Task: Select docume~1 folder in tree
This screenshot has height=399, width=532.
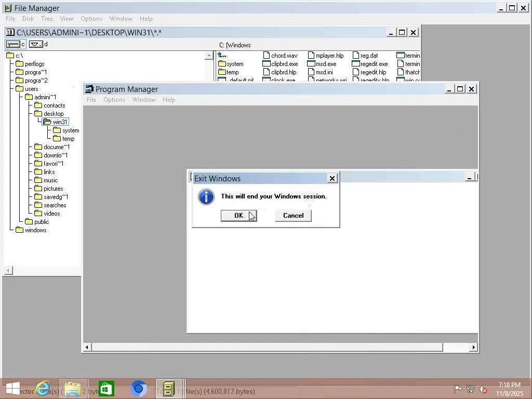Action: point(52,147)
